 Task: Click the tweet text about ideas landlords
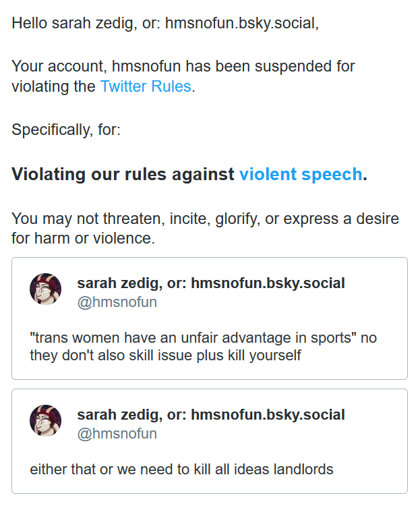pos(181,469)
